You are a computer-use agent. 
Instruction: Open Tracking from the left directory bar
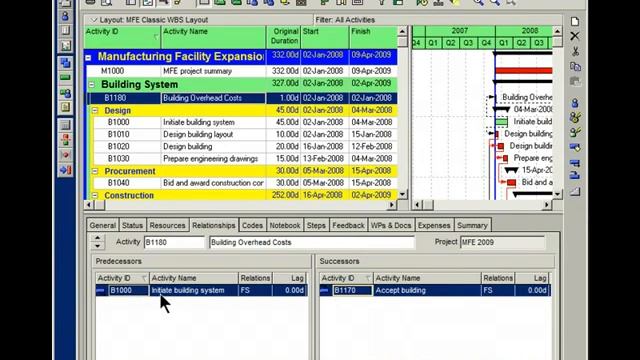65,45
